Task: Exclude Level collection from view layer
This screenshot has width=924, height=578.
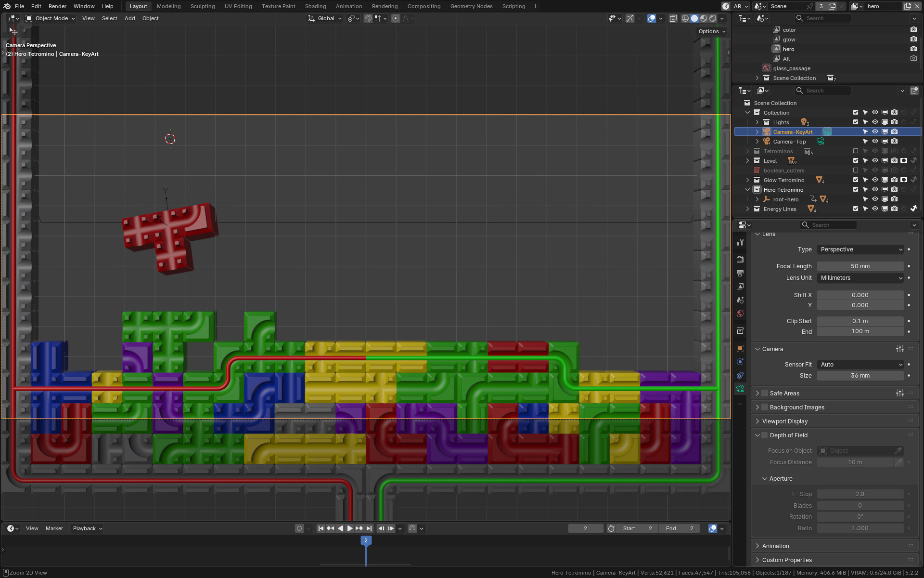Action: click(x=856, y=161)
